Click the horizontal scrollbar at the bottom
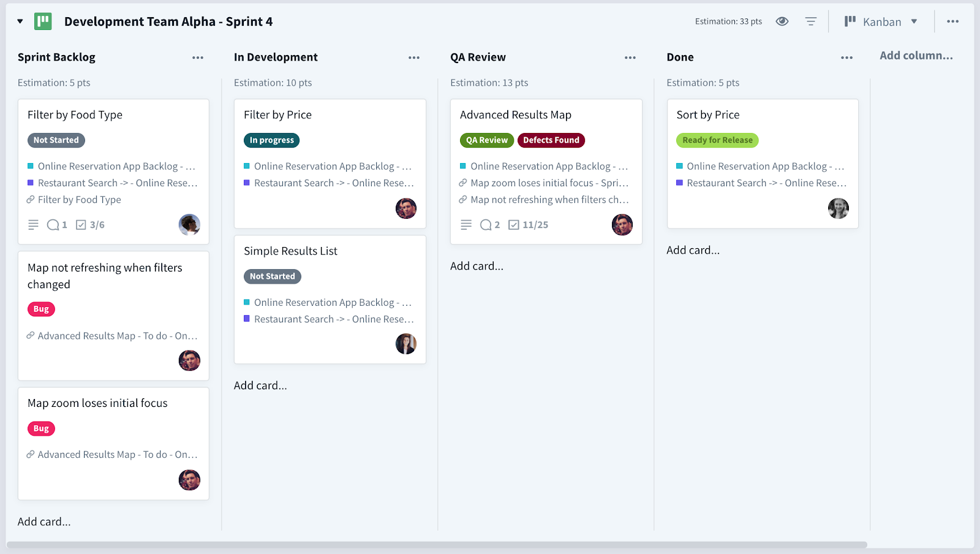Screen dimensions: 980x554 436,545
